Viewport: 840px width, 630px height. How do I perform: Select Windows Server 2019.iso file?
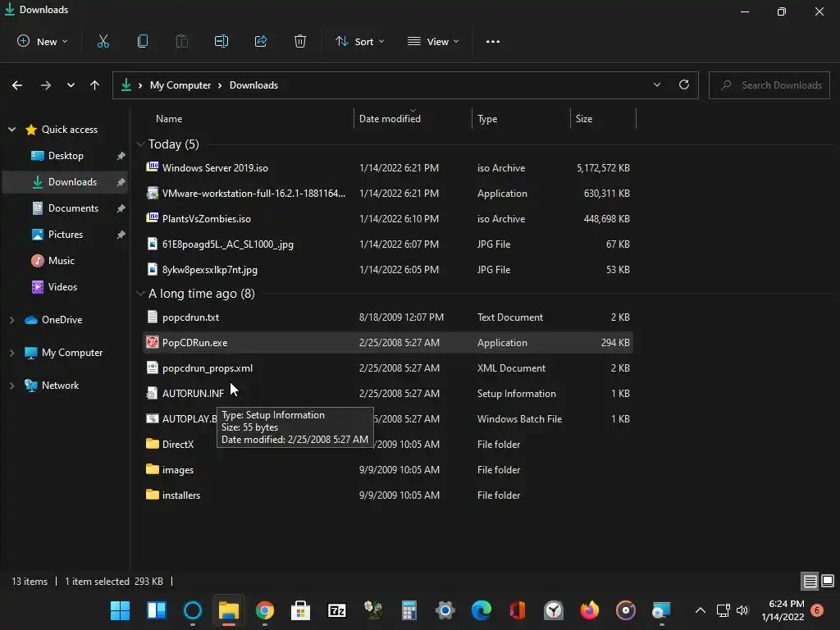pos(388,167)
